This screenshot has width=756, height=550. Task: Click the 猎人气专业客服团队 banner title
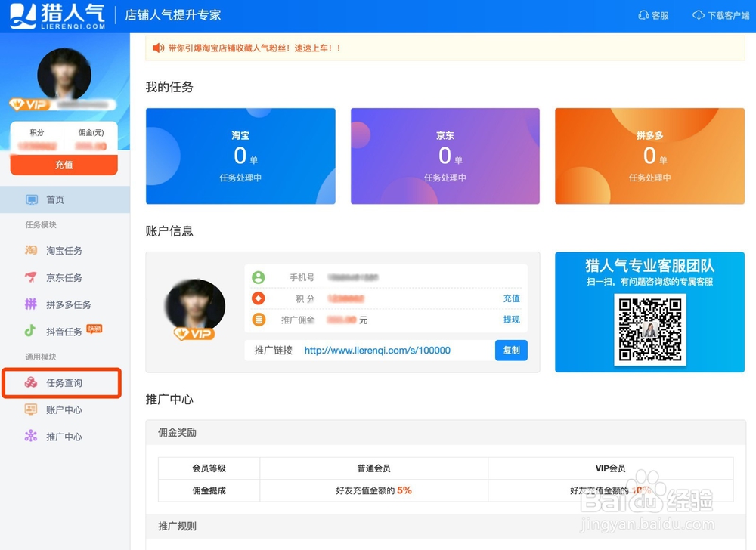(x=650, y=265)
